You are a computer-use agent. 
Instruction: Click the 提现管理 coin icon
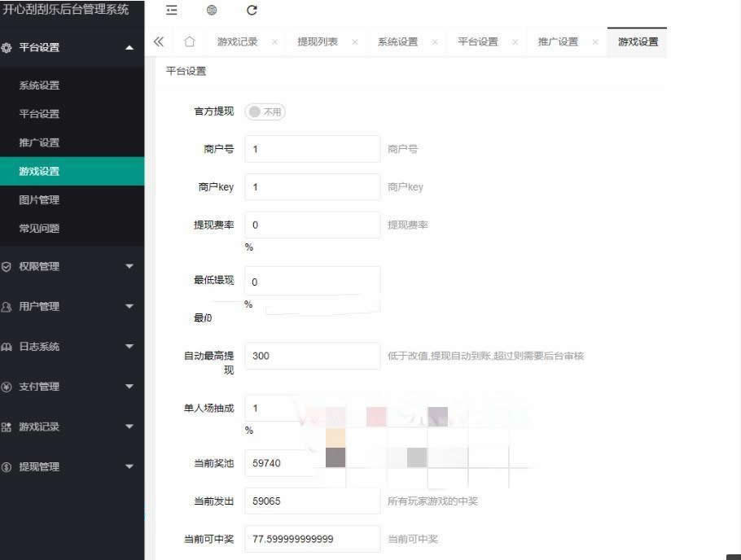click(7, 467)
